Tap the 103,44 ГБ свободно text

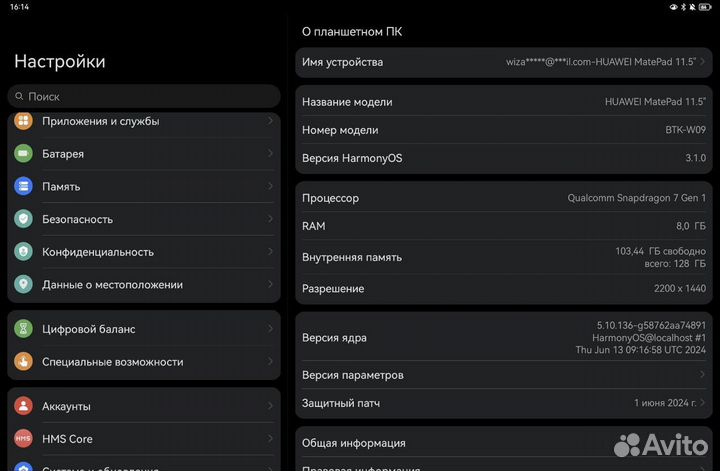tap(660, 251)
